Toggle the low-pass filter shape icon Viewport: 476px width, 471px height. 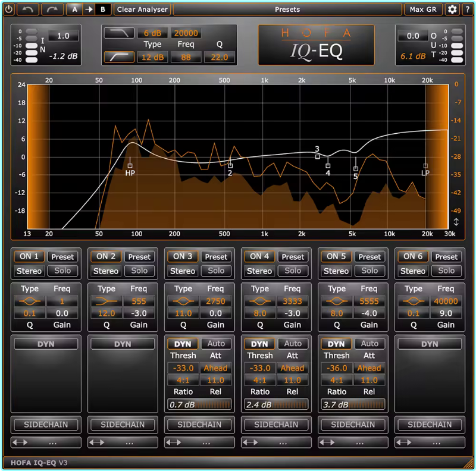coord(119,33)
